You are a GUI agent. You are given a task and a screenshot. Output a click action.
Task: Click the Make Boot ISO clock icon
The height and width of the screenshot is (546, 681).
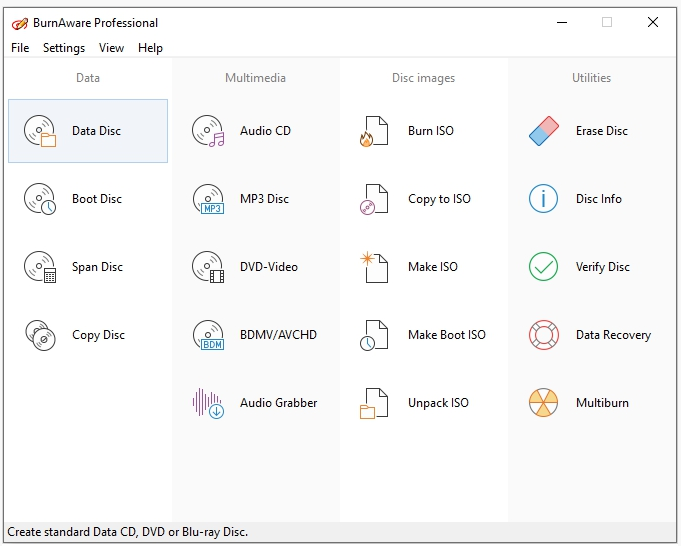374,335
